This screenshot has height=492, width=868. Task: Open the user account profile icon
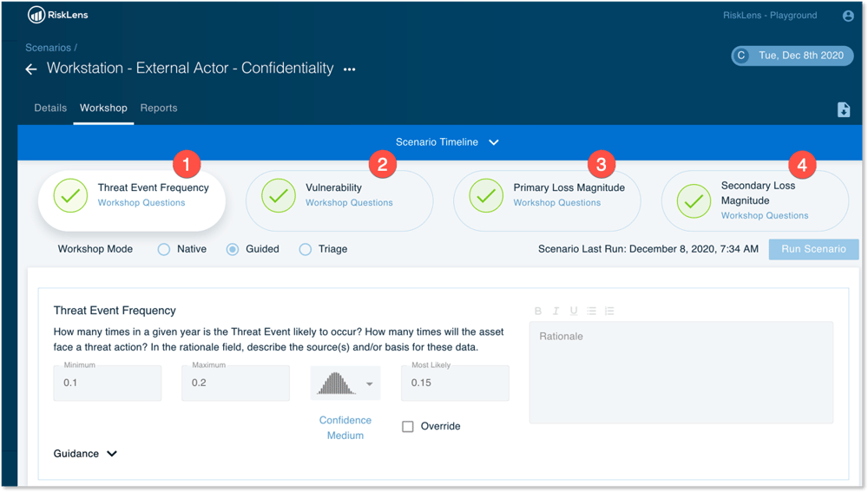847,16
